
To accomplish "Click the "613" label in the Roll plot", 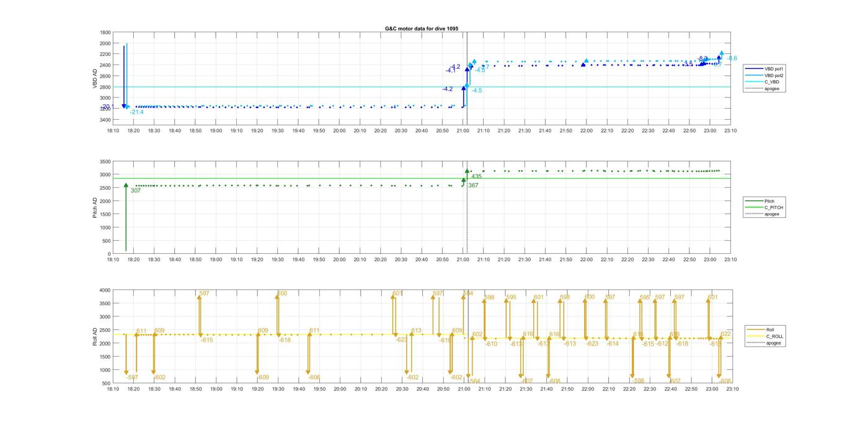I will [x=416, y=331].
